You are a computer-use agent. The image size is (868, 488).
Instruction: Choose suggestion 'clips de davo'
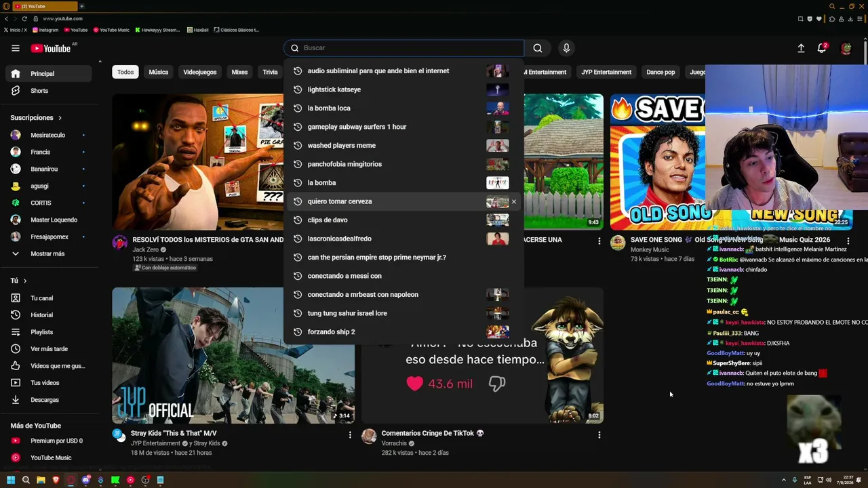[x=403, y=220]
